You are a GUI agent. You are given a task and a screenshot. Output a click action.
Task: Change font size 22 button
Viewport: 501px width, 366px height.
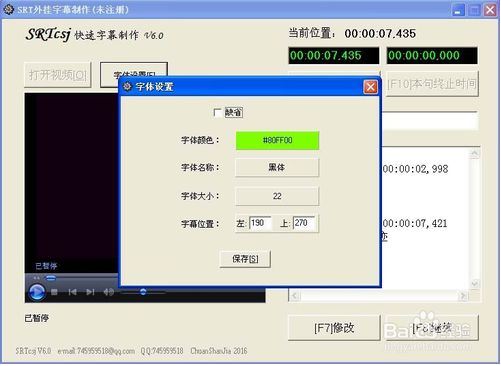point(277,196)
